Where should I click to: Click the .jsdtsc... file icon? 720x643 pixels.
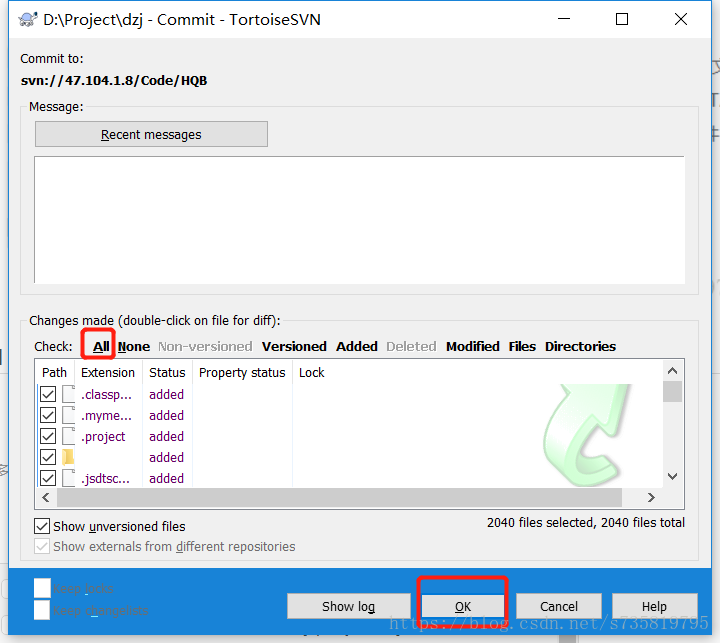[68, 478]
